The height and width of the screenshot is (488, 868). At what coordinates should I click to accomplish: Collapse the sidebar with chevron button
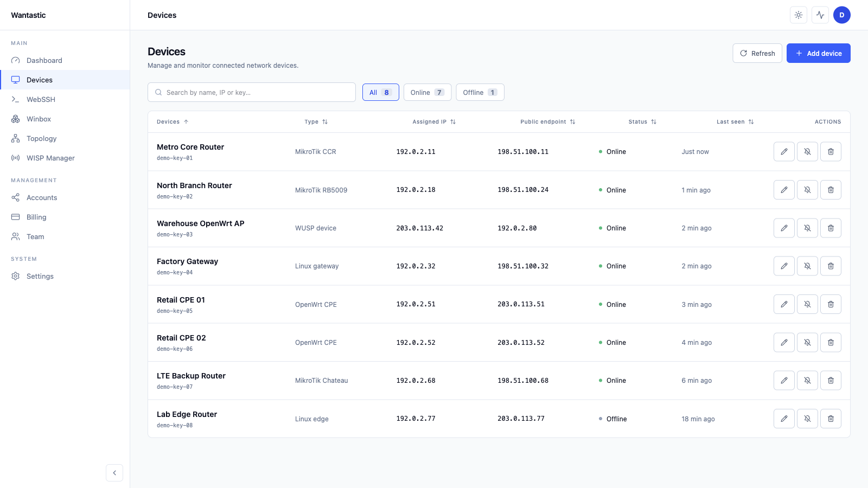[x=114, y=473]
